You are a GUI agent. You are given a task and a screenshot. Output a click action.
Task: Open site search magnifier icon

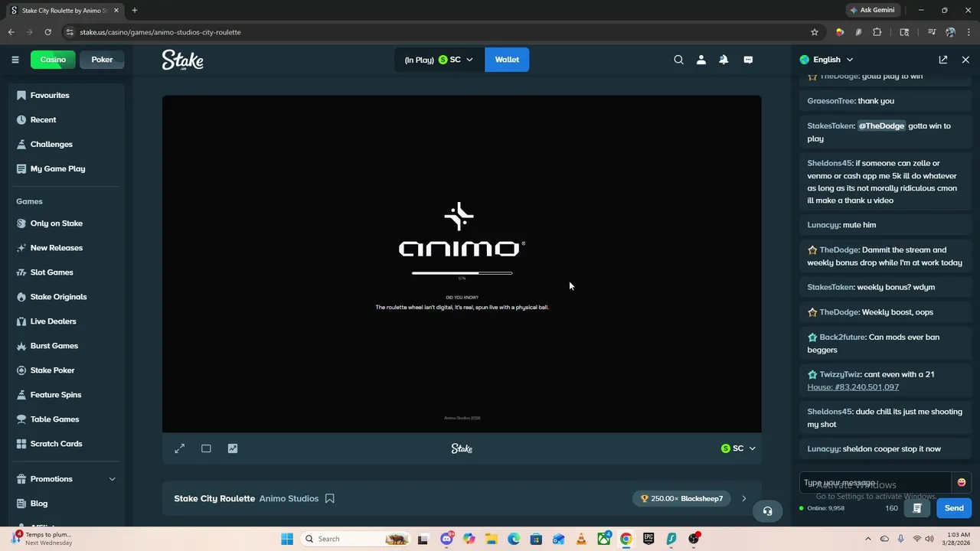coord(678,60)
